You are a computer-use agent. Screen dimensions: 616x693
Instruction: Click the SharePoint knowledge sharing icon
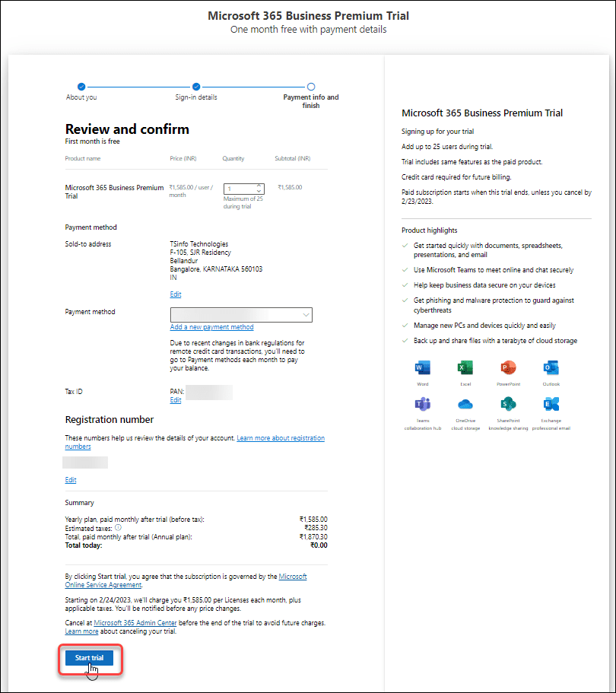tap(508, 404)
